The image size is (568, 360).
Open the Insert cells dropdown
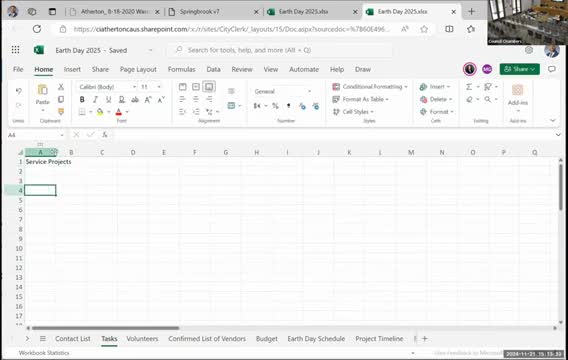(x=434, y=87)
